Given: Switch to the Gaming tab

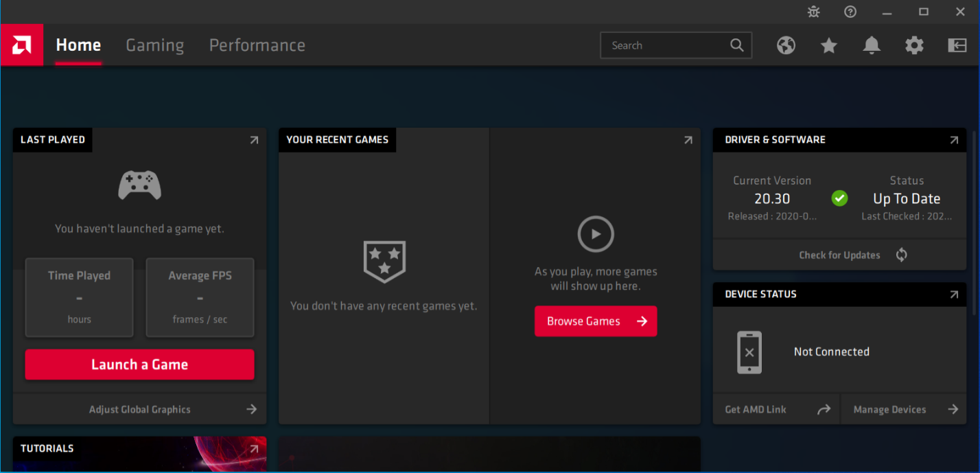Looking at the screenshot, I should [154, 45].
